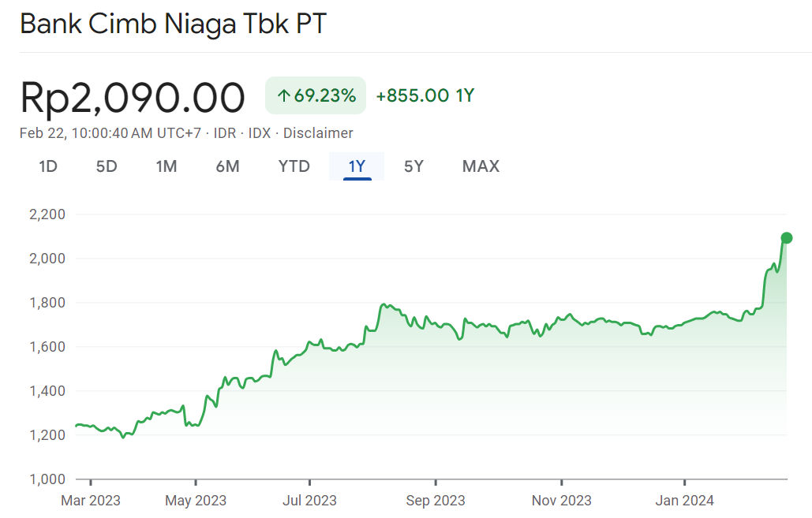Click the green 69.23% performance badge

click(x=315, y=95)
